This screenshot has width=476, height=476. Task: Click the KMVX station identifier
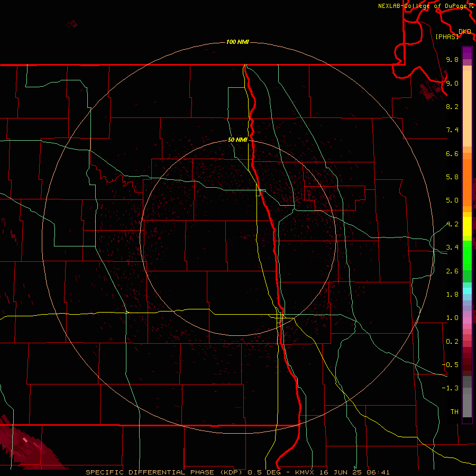pos(305,472)
